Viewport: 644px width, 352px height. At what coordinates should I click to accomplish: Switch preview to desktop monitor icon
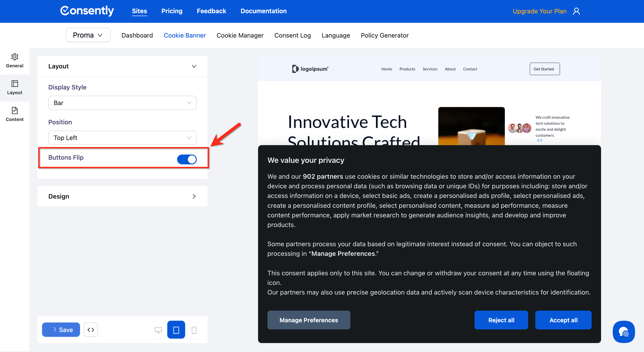click(x=158, y=330)
